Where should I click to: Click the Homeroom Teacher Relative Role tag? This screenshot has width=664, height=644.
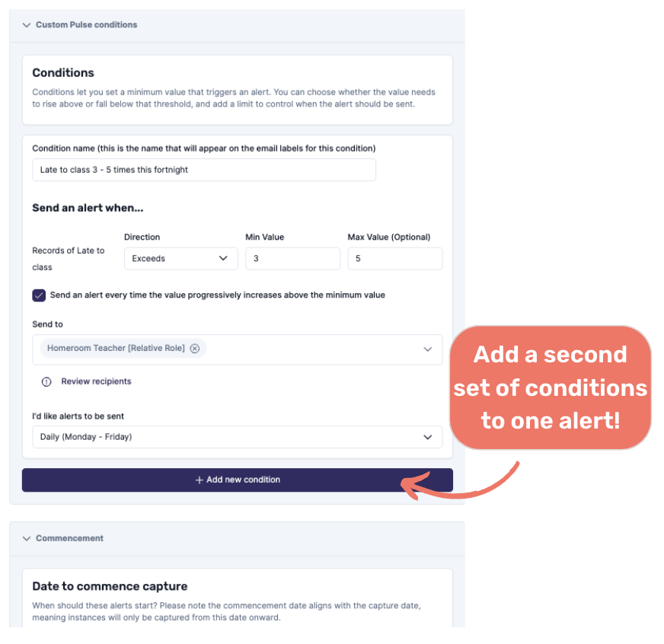point(115,349)
